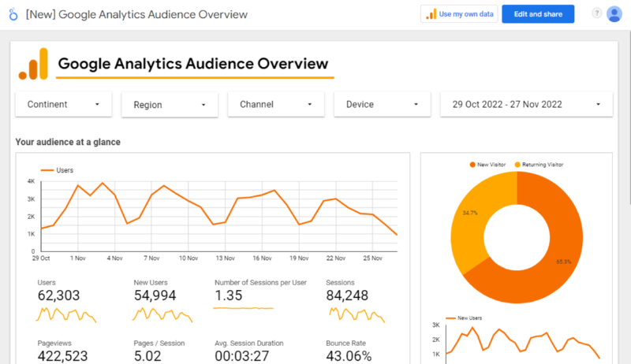Click the Avg. Session Duration label
This screenshot has height=364, width=631.
coord(249,343)
